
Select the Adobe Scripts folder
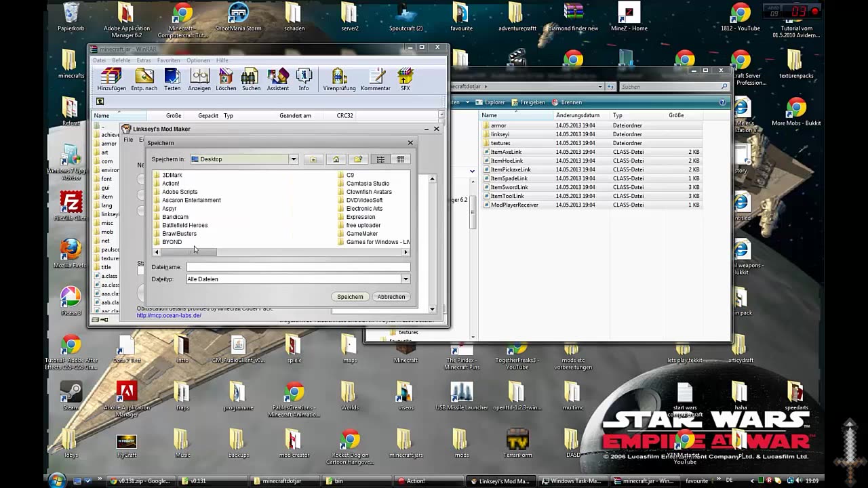click(x=176, y=192)
